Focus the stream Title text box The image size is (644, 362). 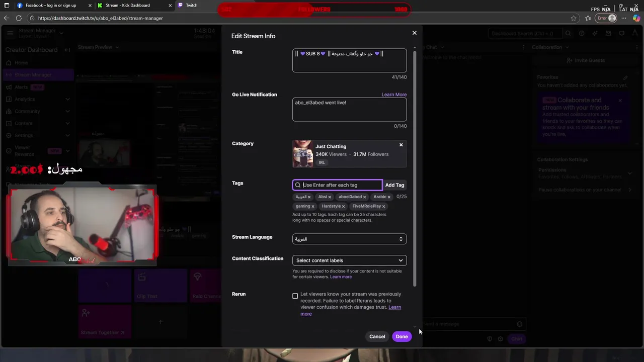click(x=349, y=60)
